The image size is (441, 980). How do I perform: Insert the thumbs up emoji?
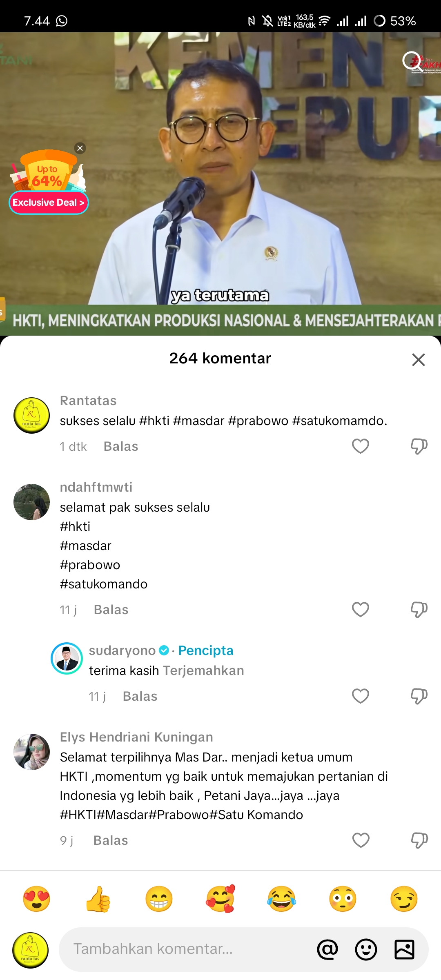coord(98,899)
